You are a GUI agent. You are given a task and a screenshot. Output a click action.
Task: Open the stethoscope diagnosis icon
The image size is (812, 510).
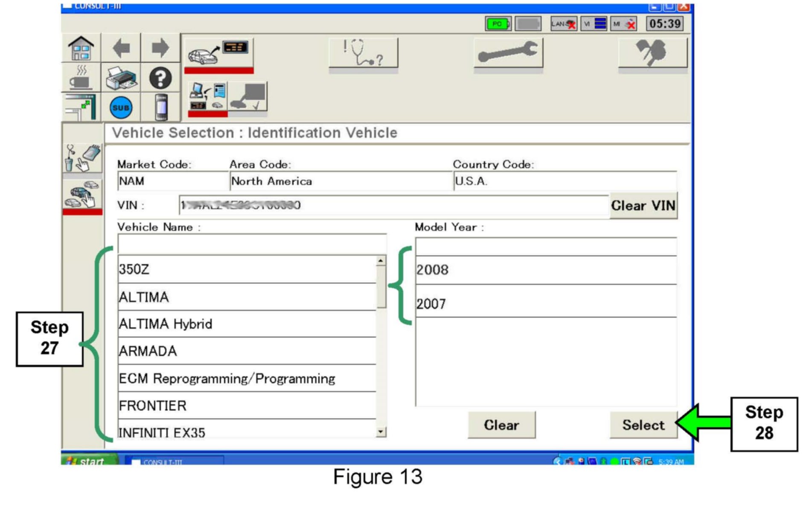(363, 53)
